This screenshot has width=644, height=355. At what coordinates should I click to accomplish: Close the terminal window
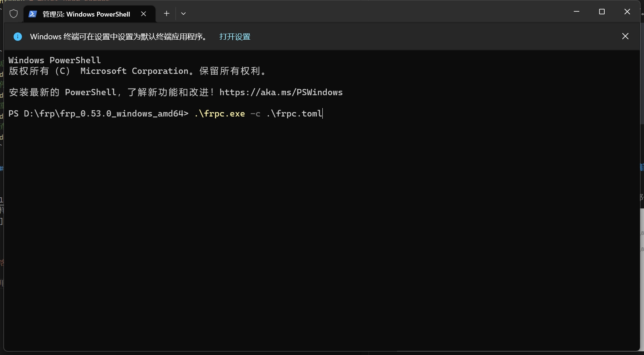click(627, 12)
